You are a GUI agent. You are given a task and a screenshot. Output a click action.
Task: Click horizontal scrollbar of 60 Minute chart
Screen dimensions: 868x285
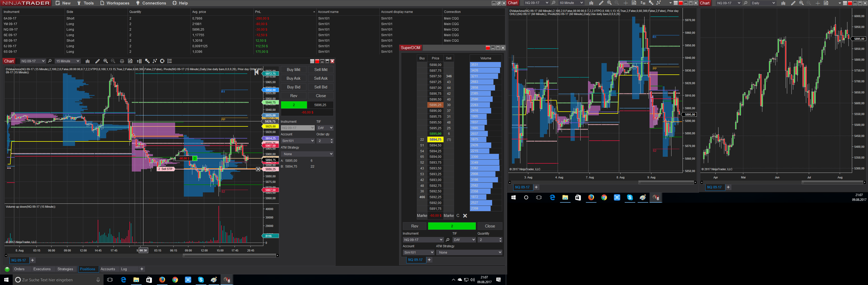(666, 182)
